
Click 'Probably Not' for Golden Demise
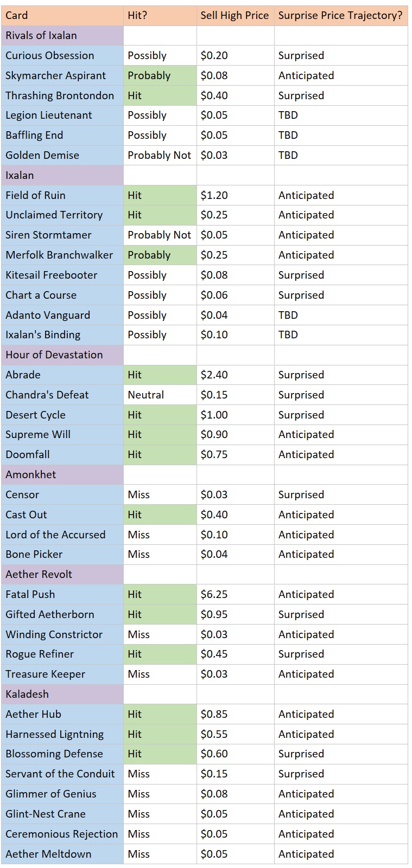160,155
